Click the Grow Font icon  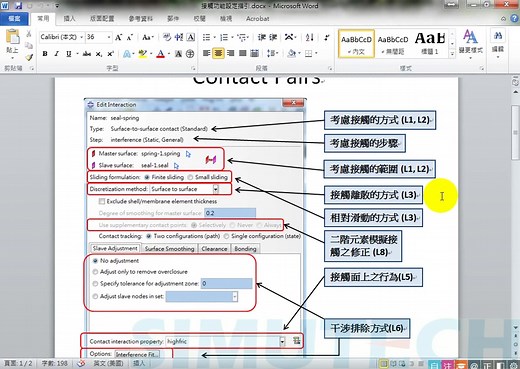118,37
